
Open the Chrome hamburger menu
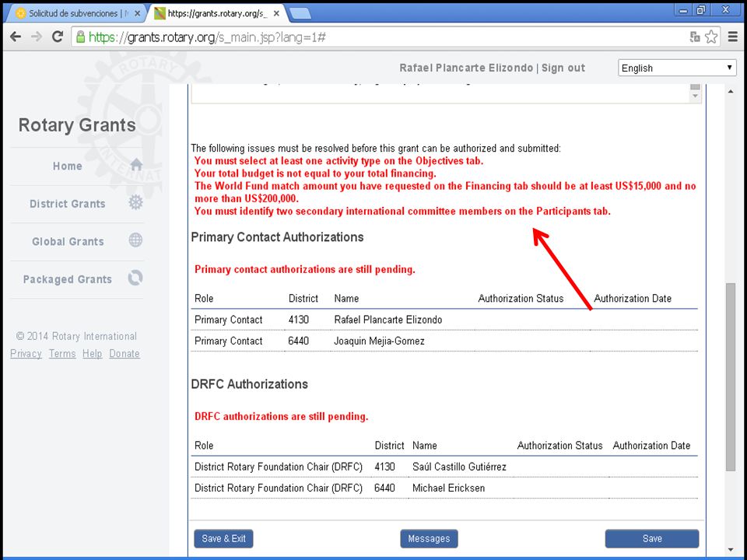733,37
